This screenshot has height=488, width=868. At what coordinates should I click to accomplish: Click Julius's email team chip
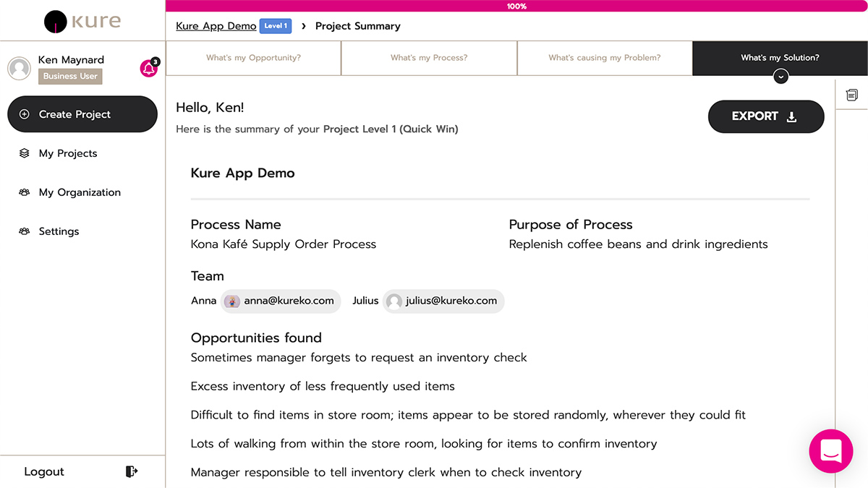pos(443,301)
